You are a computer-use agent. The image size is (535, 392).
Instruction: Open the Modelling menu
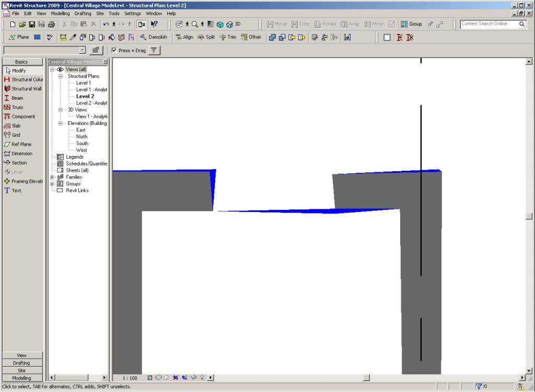(x=60, y=14)
